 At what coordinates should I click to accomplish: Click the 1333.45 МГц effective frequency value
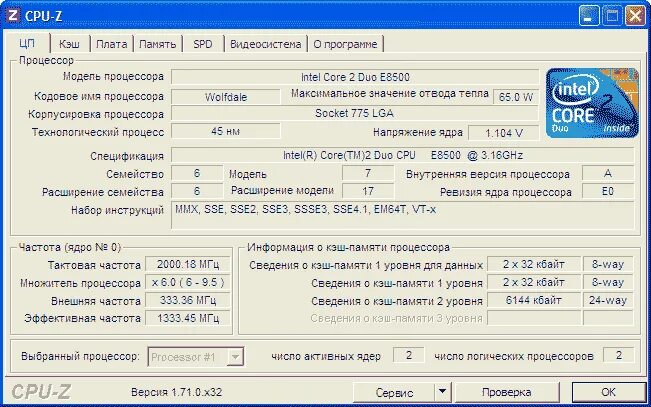188,318
